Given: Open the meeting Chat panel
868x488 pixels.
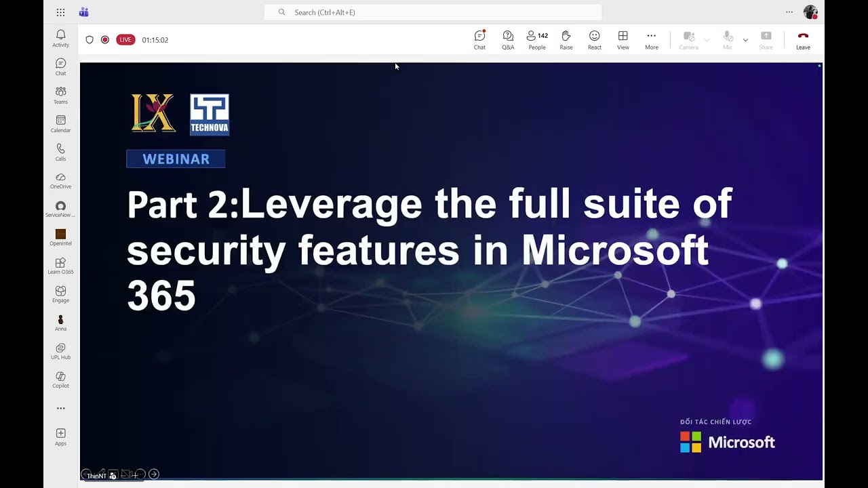Looking at the screenshot, I should click(479, 40).
